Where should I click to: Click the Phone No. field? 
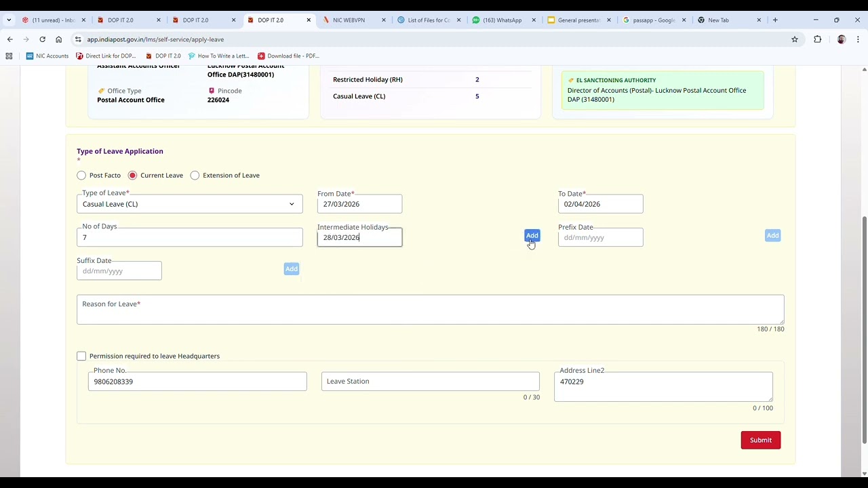tap(197, 382)
